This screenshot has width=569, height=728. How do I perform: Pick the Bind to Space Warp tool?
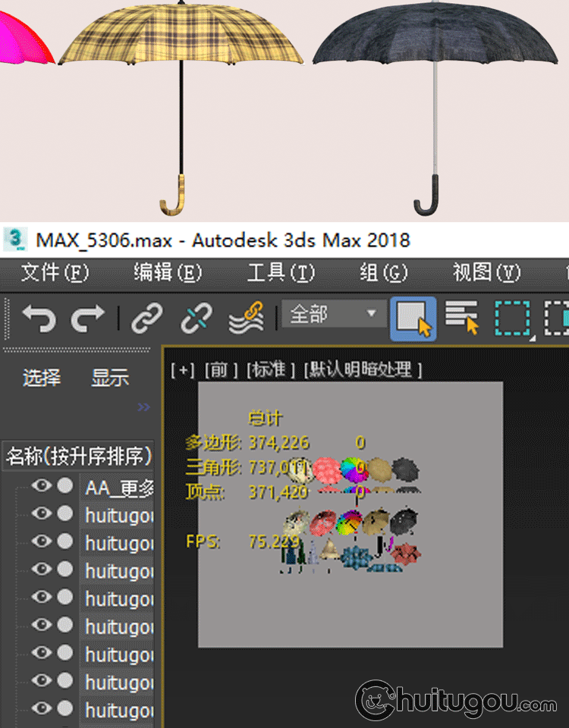click(x=246, y=318)
